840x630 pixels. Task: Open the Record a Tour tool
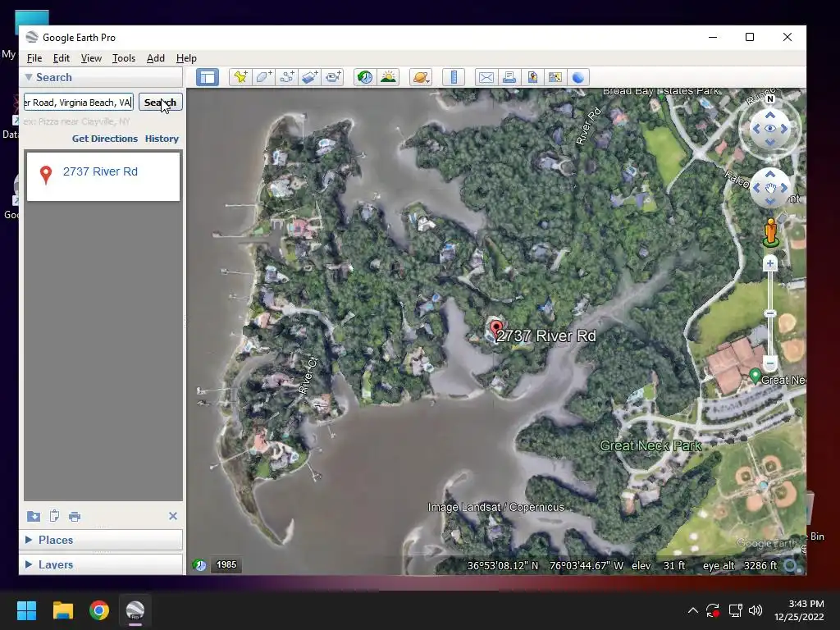pyautogui.click(x=333, y=77)
